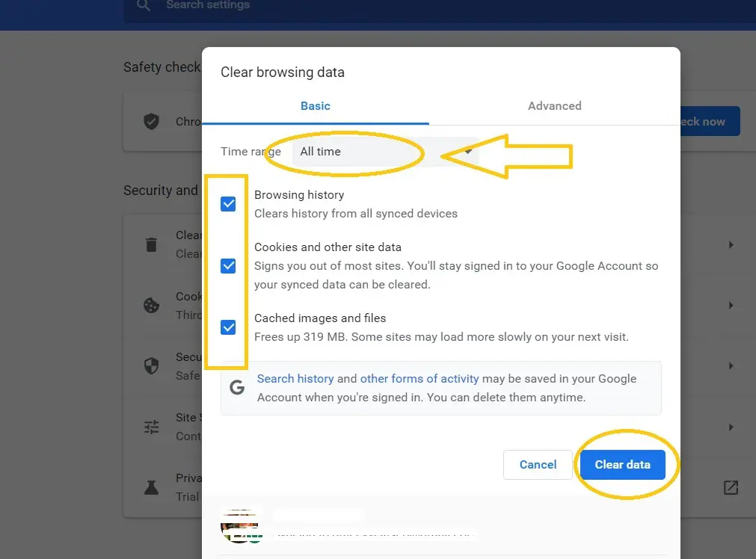Click the cookie icon in Security list

pyautogui.click(x=151, y=305)
